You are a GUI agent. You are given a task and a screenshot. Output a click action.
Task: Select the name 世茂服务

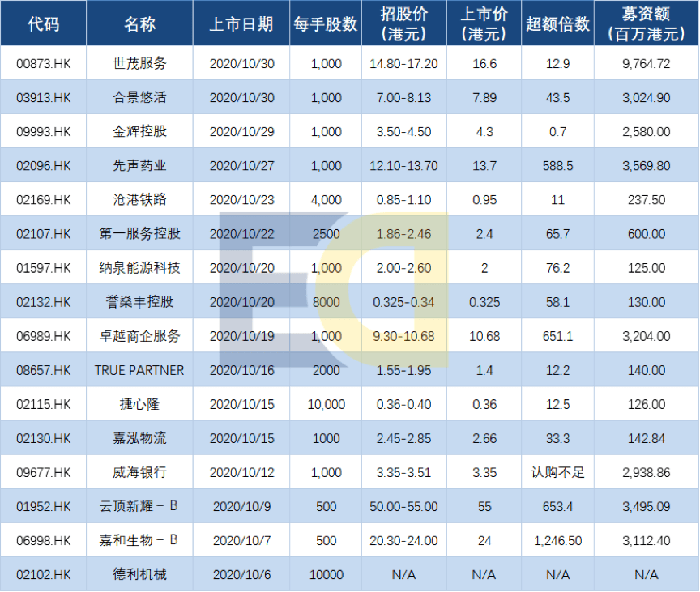point(139,64)
